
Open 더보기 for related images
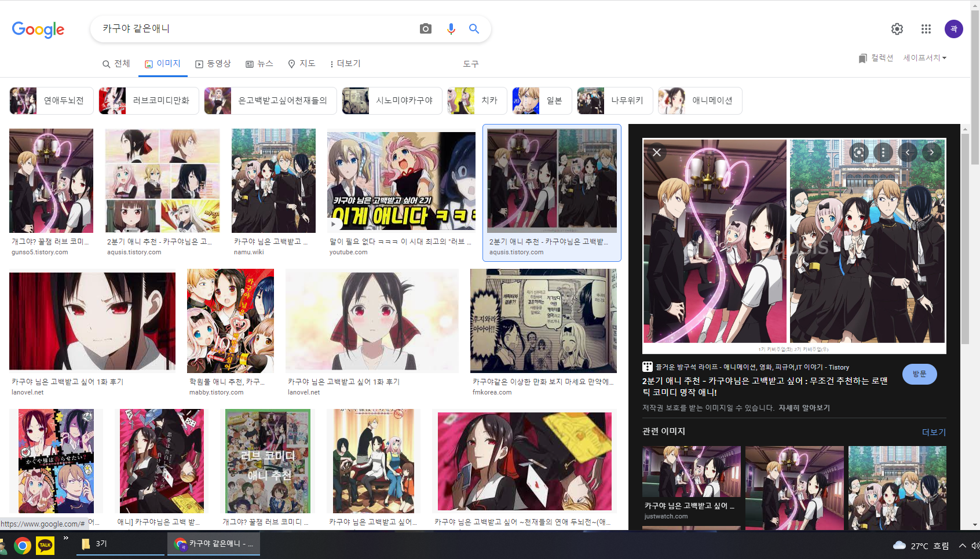[934, 432]
